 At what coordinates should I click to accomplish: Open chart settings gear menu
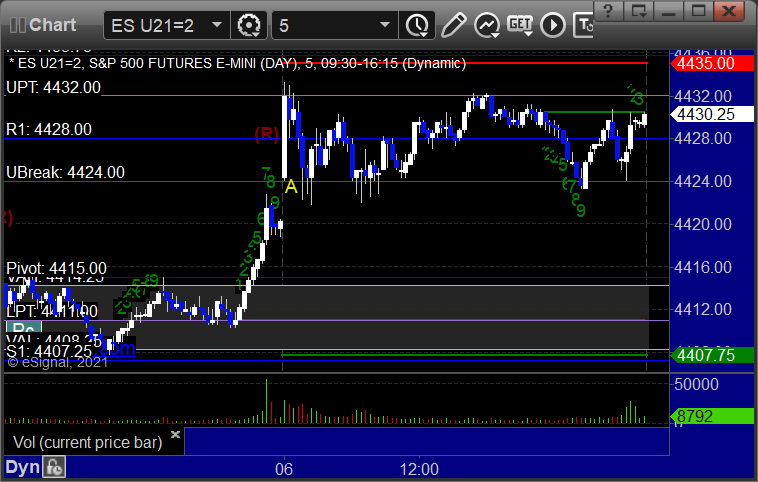point(249,25)
